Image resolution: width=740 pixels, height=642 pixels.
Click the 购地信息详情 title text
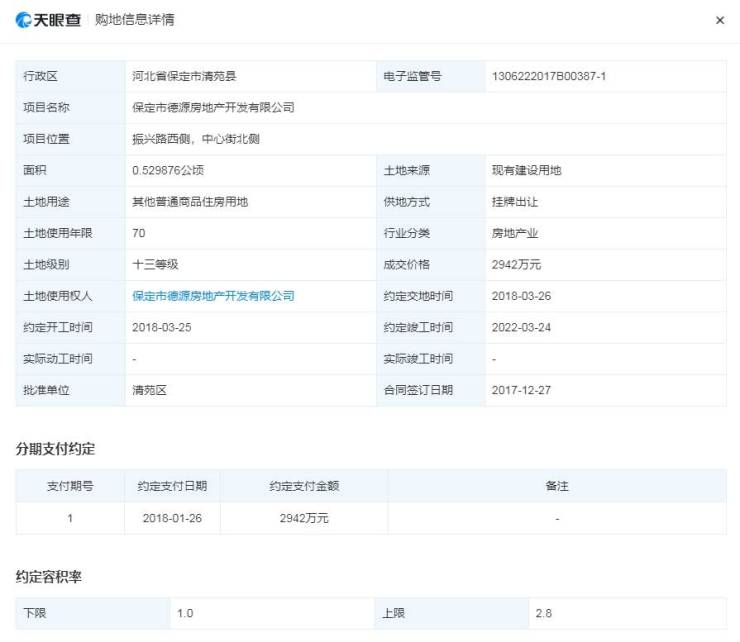tap(134, 20)
